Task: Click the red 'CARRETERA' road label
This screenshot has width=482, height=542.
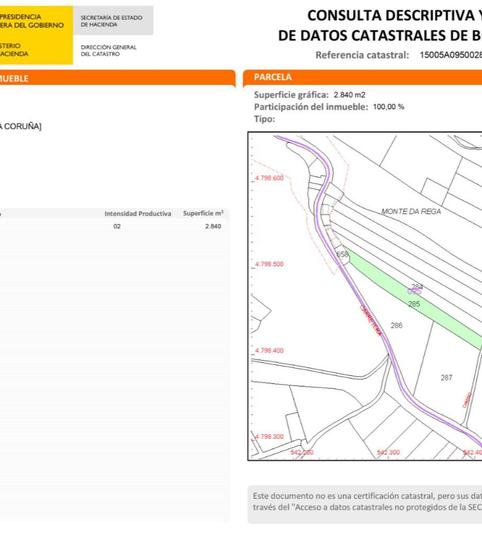Action: (x=371, y=320)
